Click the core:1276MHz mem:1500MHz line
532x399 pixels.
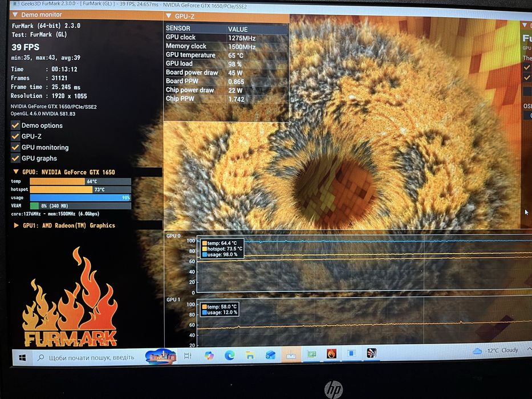click(x=55, y=214)
